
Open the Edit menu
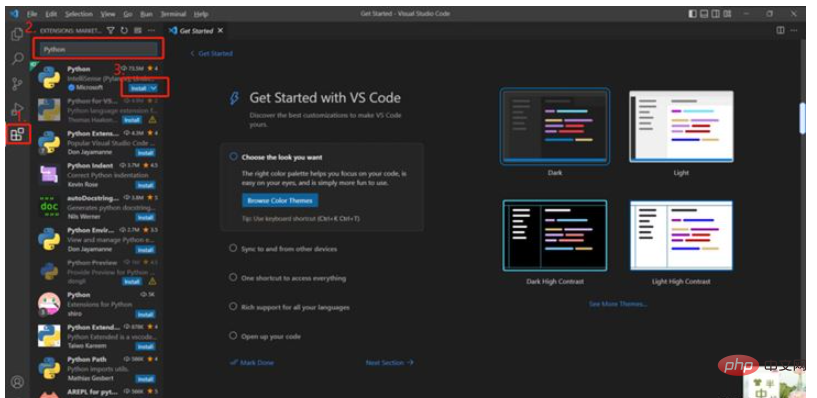point(51,14)
